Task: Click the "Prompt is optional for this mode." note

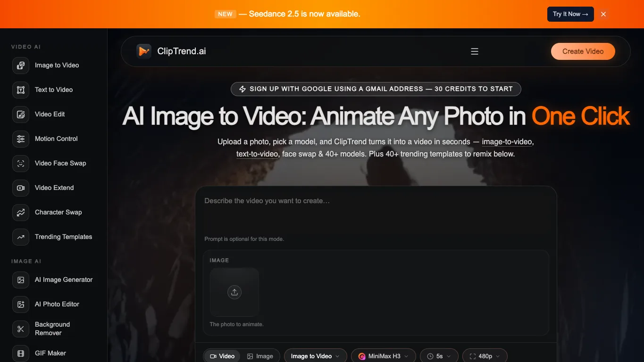Action: [x=244, y=239]
